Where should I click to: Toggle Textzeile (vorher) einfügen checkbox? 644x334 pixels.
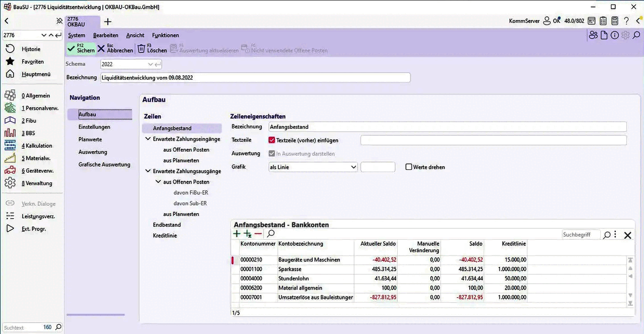[272, 140]
